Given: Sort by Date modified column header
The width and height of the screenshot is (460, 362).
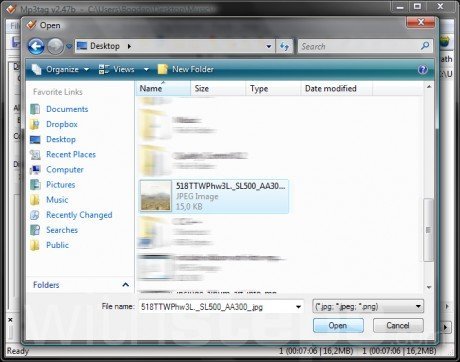Looking at the screenshot, I should (337, 89).
